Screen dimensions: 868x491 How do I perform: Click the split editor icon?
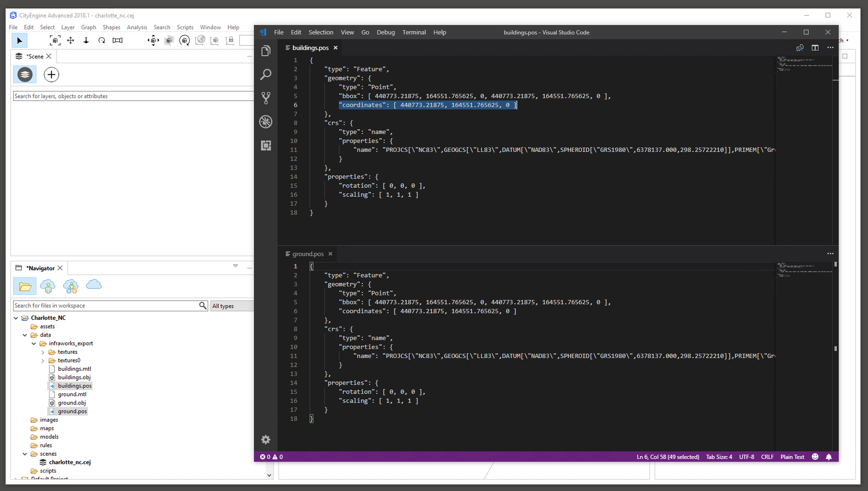click(815, 48)
